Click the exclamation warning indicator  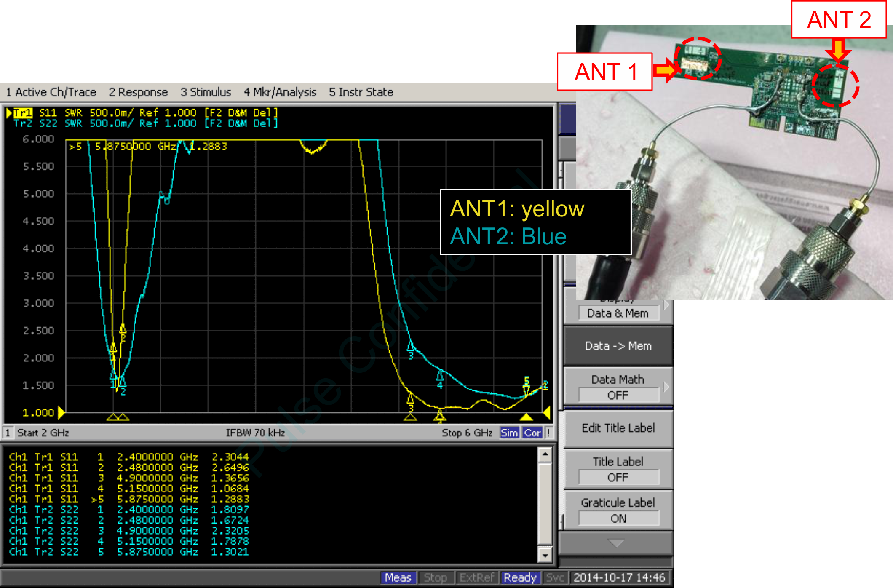pyautogui.click(x=548, y=433)
